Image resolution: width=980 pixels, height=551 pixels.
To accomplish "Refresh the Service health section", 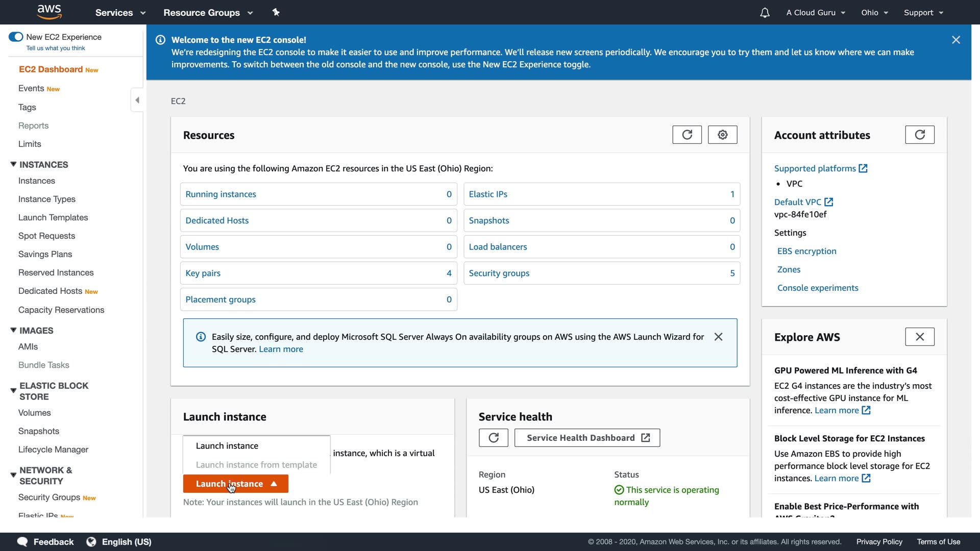I will (x=493, y=438).
